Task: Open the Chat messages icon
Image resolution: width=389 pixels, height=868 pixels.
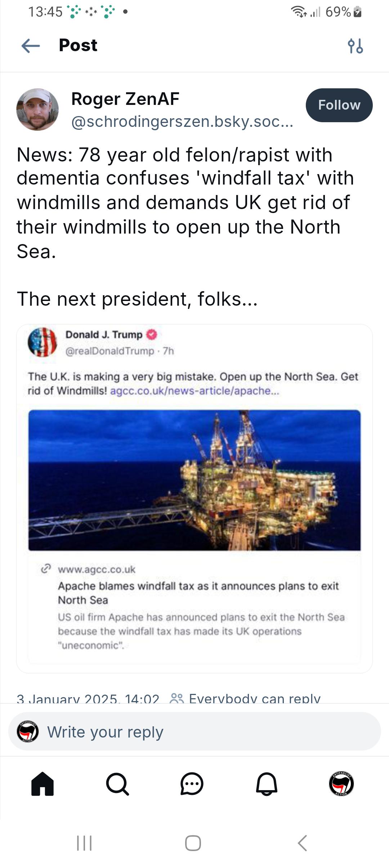Action: [192, 784]
